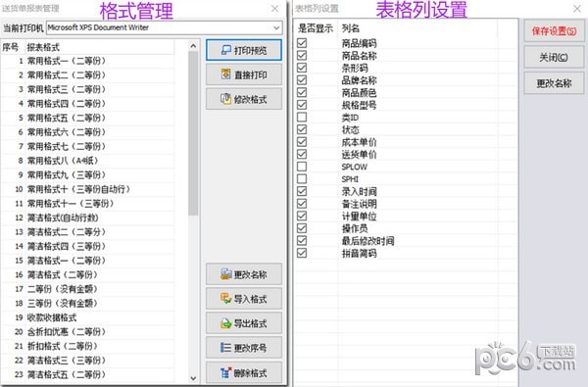
Task: Toggle the 备注说明 column checkbox
Action: [302, 204]
